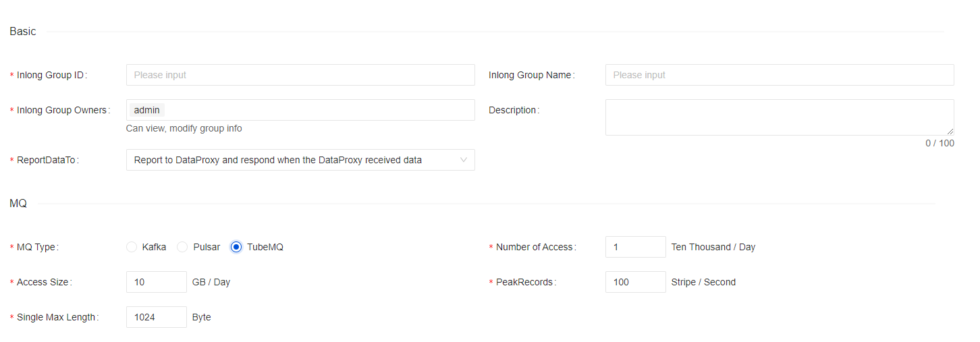The height and width of the screenshot is (342, 980).
Task: Choose Pulsar as the MQ type
Action: [x=182, y=247]
